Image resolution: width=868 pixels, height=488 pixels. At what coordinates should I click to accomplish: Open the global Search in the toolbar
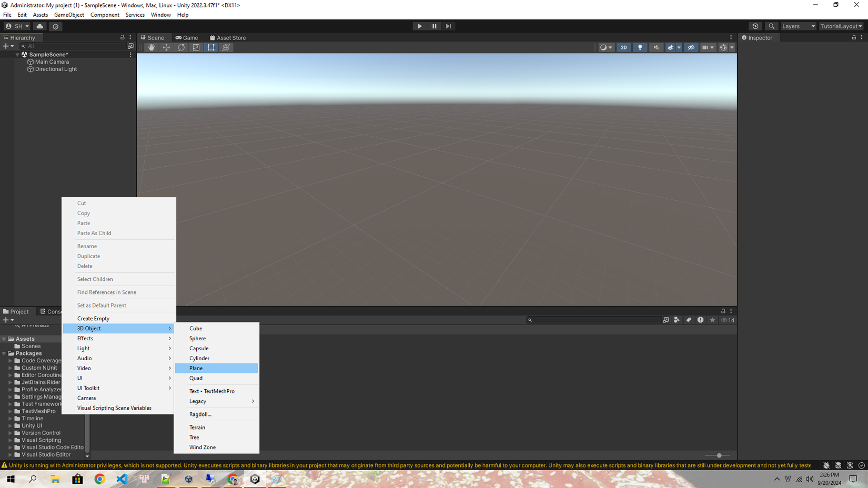tap(772, 26)
